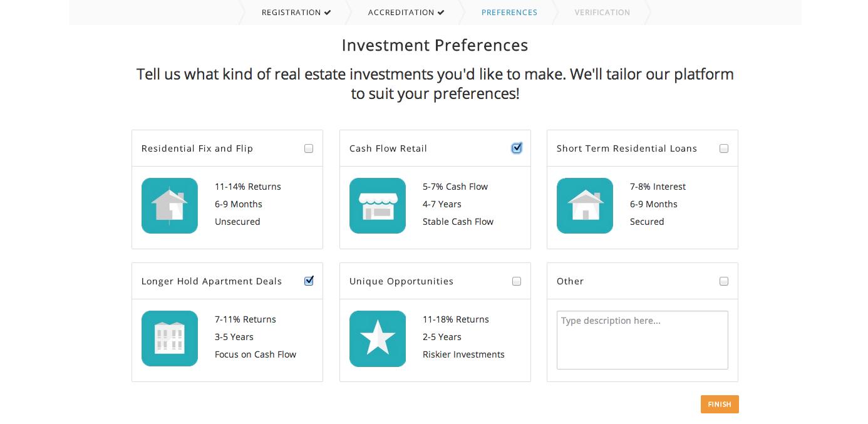This screenshot has height=424, width=868.
Task: Click the Longer Hold Apartment building icon
Action: point(170,338)
